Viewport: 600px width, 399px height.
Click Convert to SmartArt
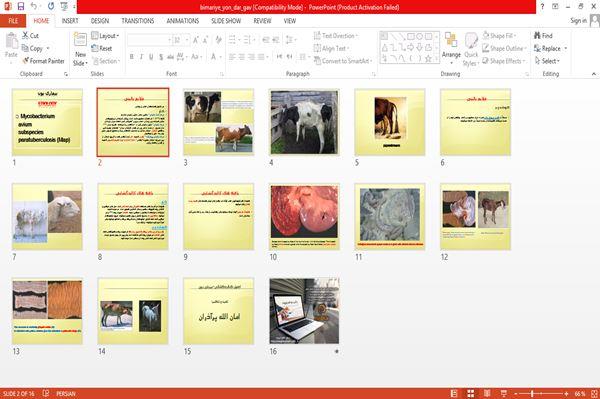tap(343, 61)
